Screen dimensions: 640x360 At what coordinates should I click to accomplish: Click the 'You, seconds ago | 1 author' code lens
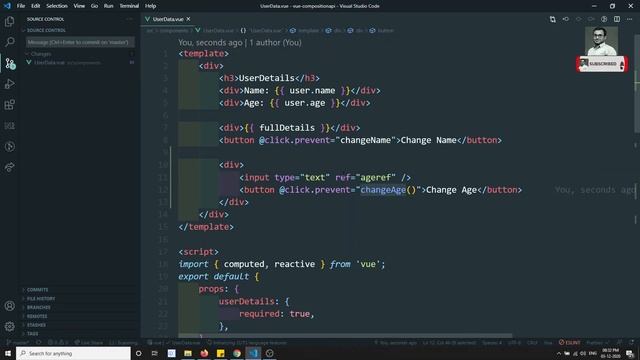point(240,42)
